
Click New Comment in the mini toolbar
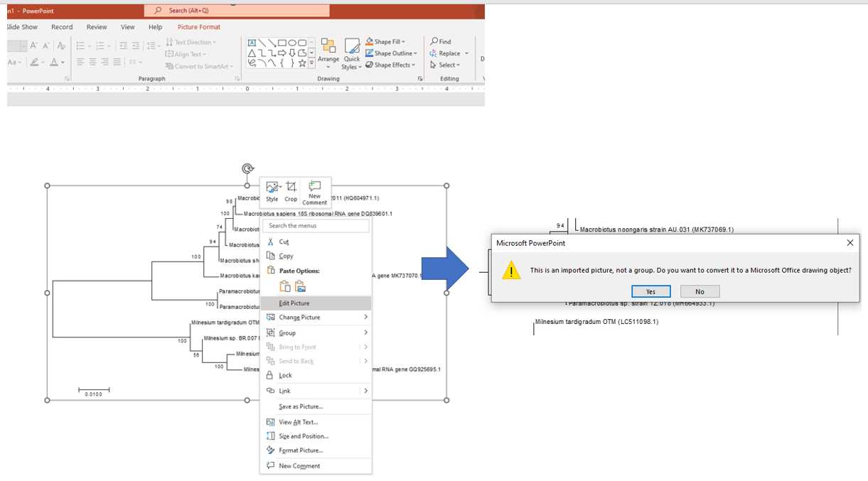pyautogui.click(x=315, y=192)
